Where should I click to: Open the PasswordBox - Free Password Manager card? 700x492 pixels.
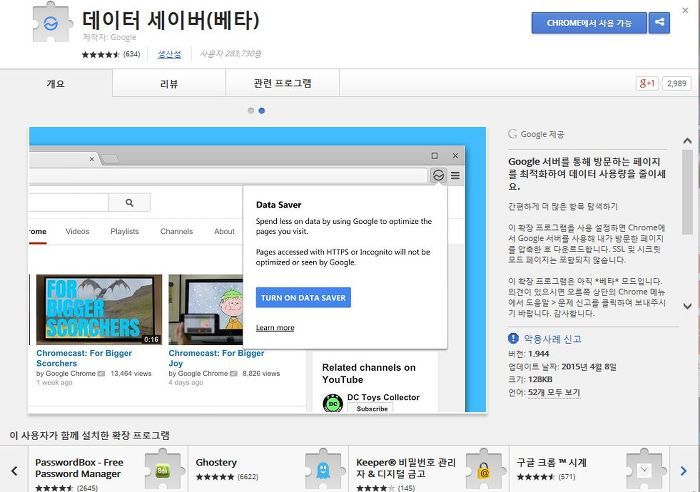point(108,469)
